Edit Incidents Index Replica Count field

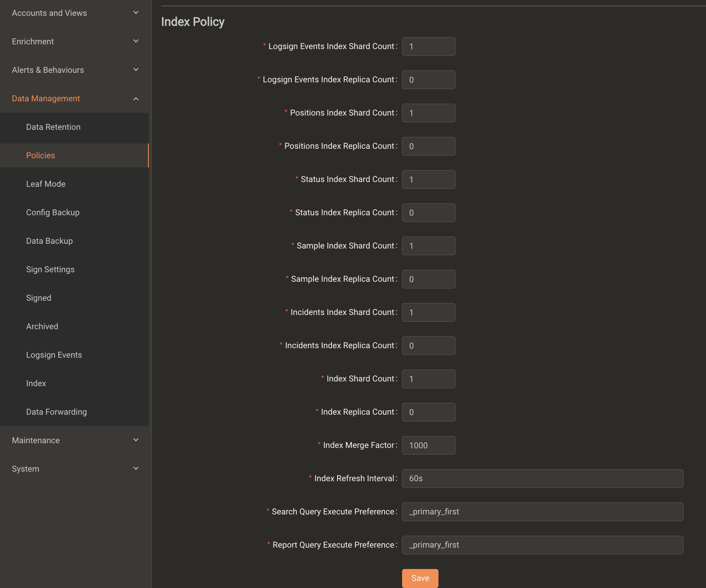pyautogui.click(x=429, y=346)
